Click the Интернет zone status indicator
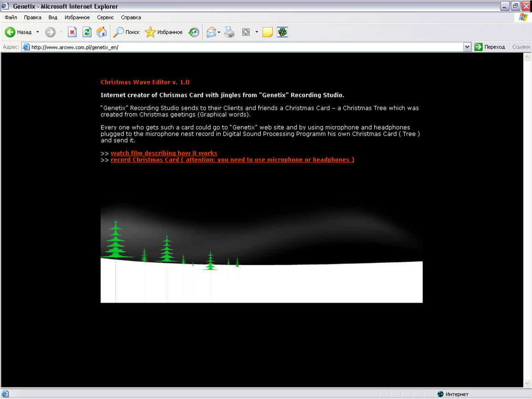 (x=453, y=394)
